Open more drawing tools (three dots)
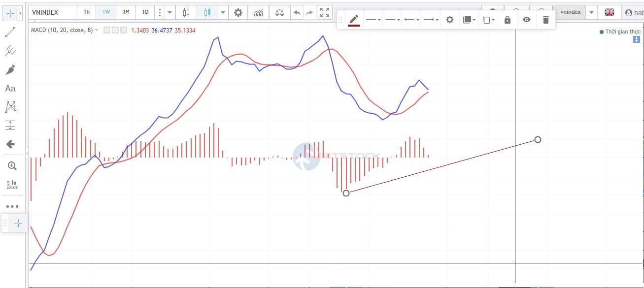644x288 pixels. pyautogui.click(x=12, y=206)
